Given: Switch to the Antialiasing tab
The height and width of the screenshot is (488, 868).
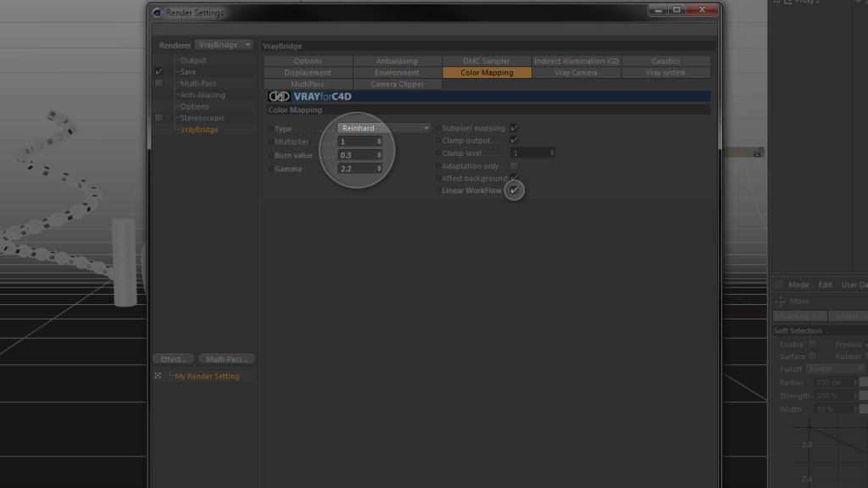Looking at the screenshot, I should tap(398, 61).
